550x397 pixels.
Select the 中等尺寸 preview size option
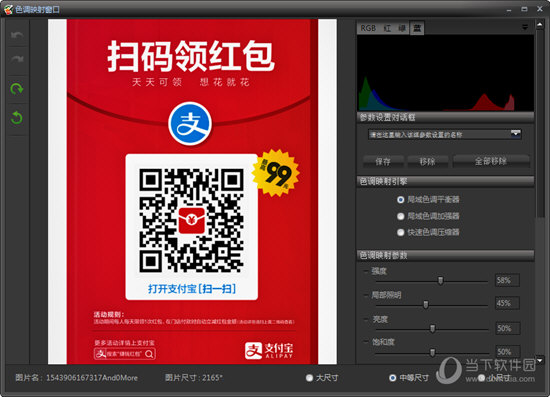tap(409, 378)
